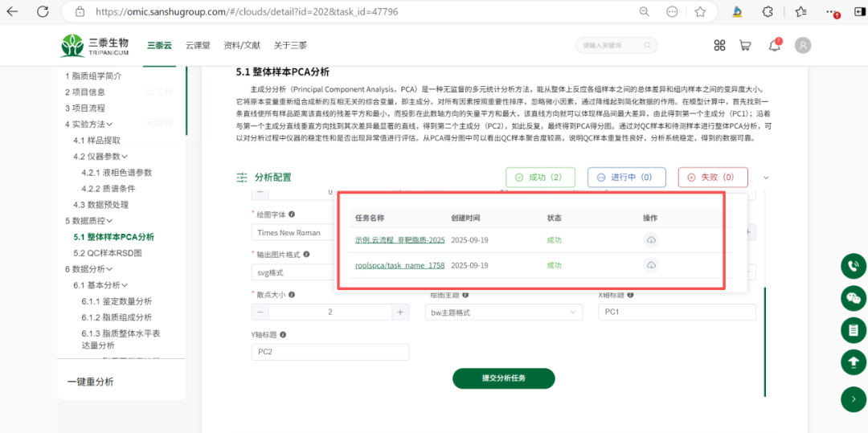Collapse the 分析配置 panel chevron
The width and height of the screenshot is (868, 433).
click(766, 178)
